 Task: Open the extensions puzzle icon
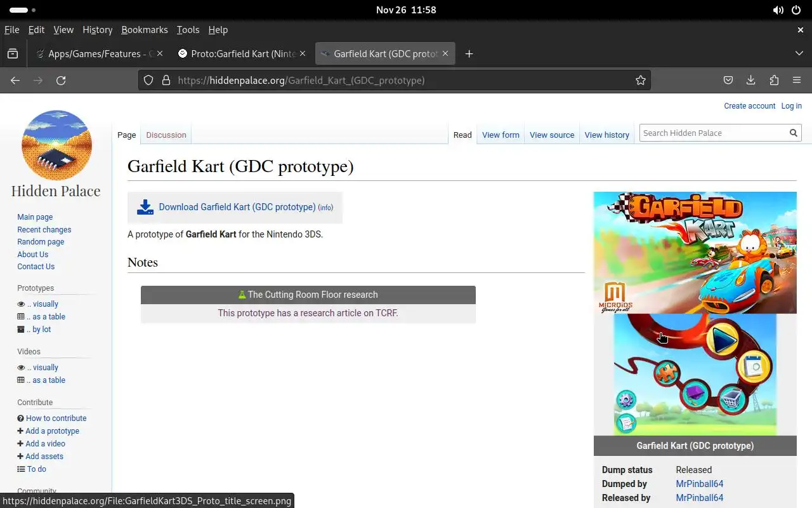pos(774,80)
